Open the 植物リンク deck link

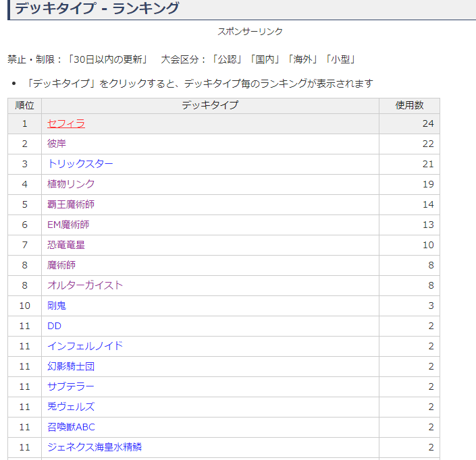click(71, 184)
